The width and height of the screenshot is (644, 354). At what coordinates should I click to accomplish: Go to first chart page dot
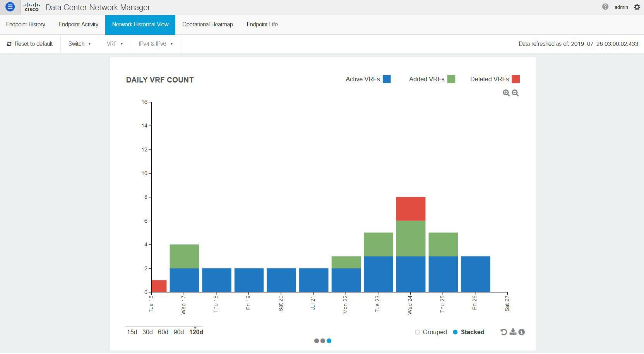[317, 341]
